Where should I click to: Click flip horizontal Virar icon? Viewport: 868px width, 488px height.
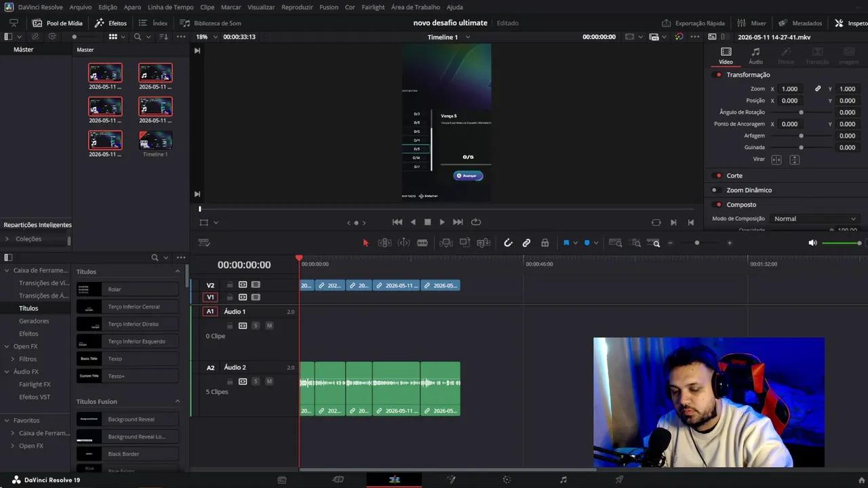[776, 159]
